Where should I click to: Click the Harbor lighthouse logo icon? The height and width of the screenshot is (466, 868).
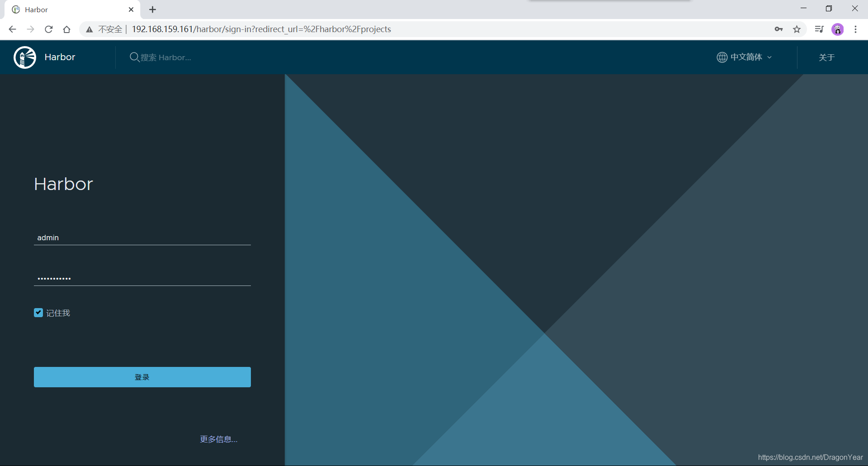pos(25,57)
